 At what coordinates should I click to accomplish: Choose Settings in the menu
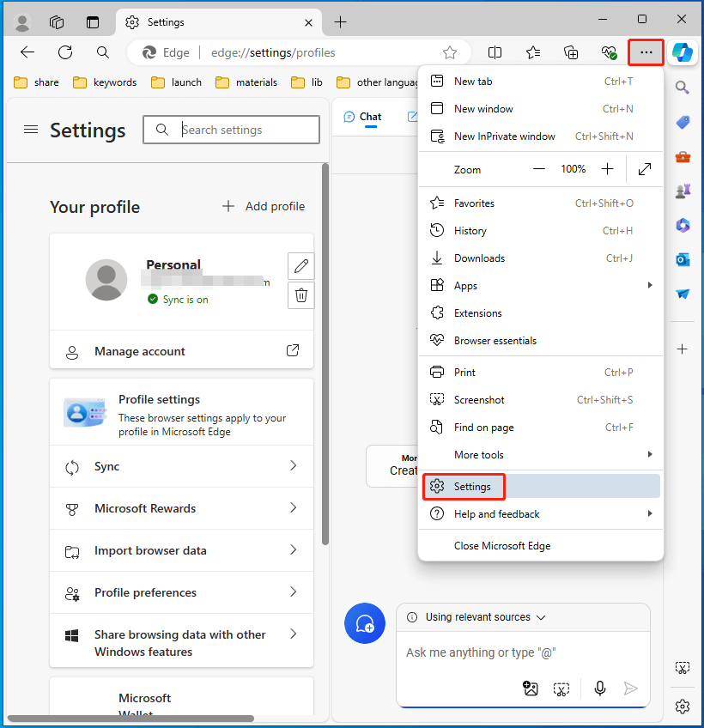(541, 486)
